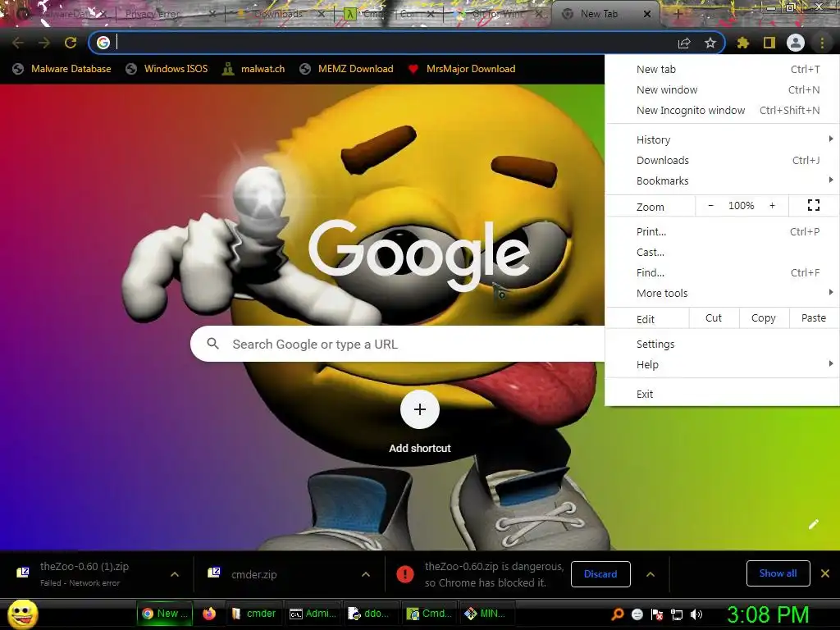Close the downloads bar with the X
The image size is (840, 630).
coord(825,573)
